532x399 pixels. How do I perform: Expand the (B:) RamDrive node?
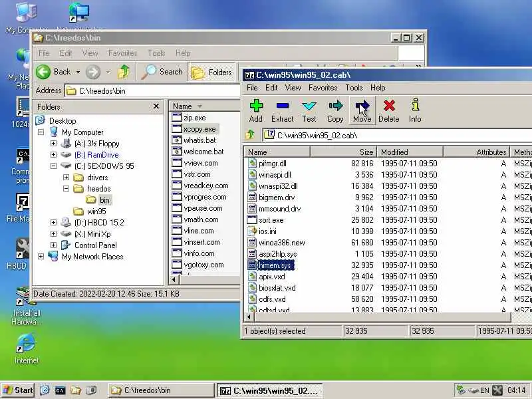[54, 155]
